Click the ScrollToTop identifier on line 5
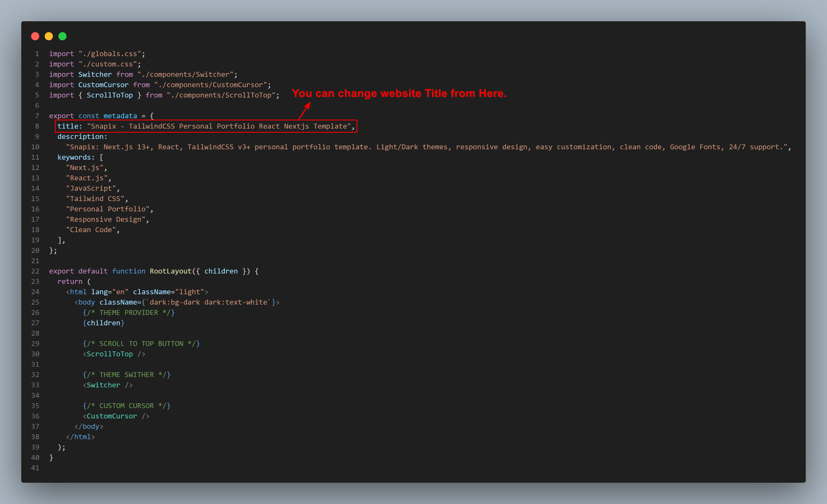Viewport: 827px width, 504px height. click(x=110, y=95)
